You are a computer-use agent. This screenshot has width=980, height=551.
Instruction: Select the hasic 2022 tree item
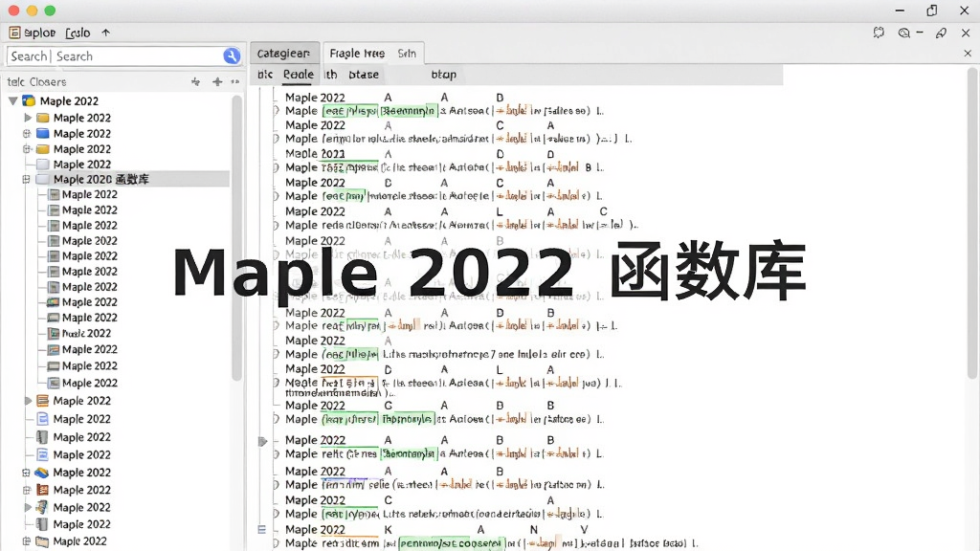point(86,334)
